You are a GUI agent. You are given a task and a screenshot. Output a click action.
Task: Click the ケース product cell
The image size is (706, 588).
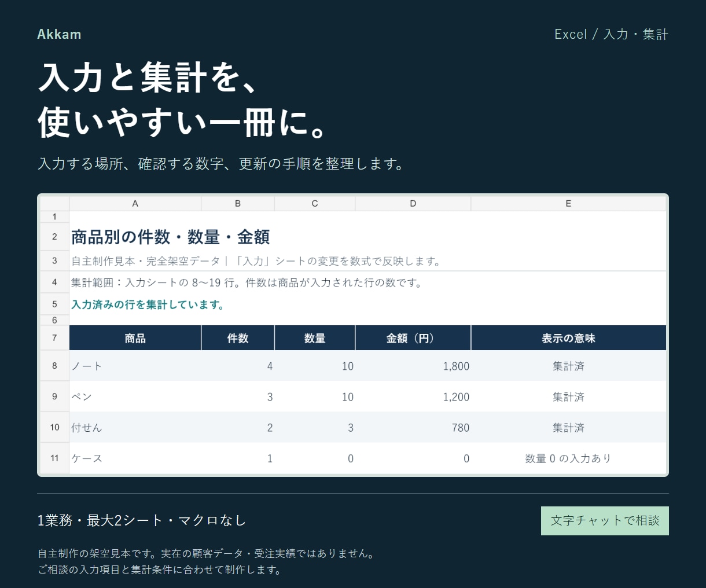[135, 458]
